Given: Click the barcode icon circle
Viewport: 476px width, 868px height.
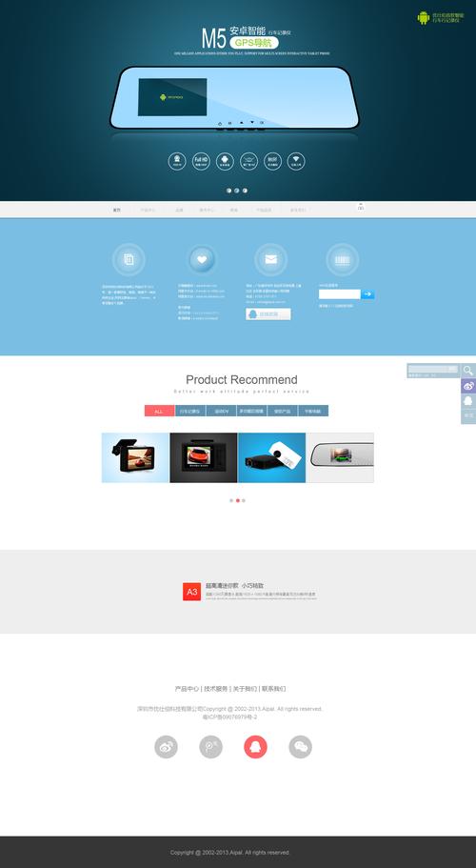Looking at the screenshot, I should tap(342, 259).
